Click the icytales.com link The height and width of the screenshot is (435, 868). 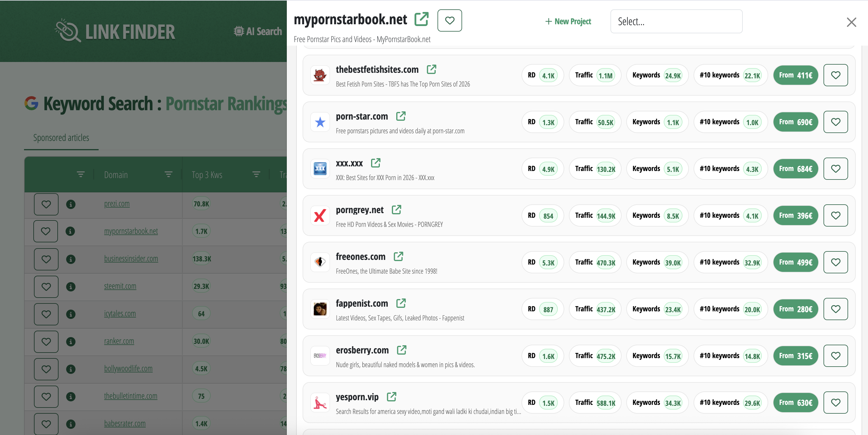click(120, 313)
